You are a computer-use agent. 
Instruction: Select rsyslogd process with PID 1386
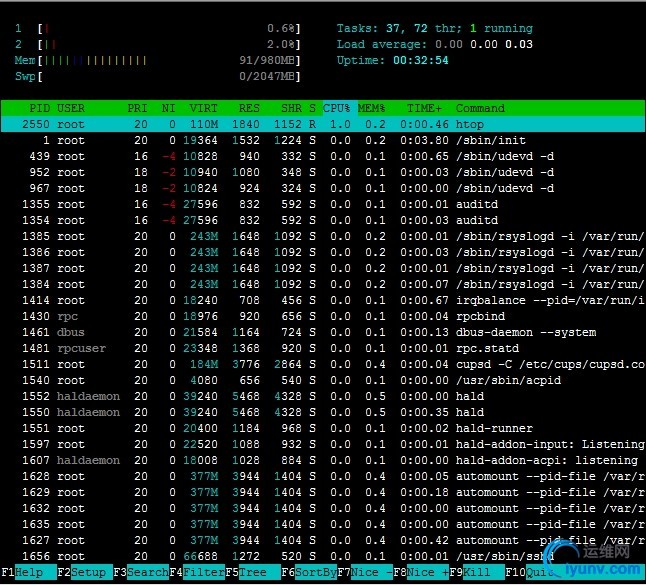[323, 253]
